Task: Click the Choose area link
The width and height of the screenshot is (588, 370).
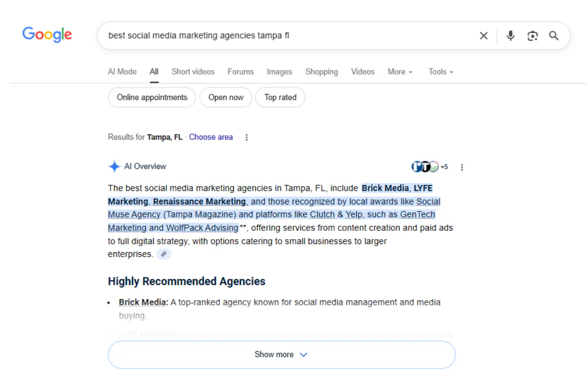Action: pos(211,137)
